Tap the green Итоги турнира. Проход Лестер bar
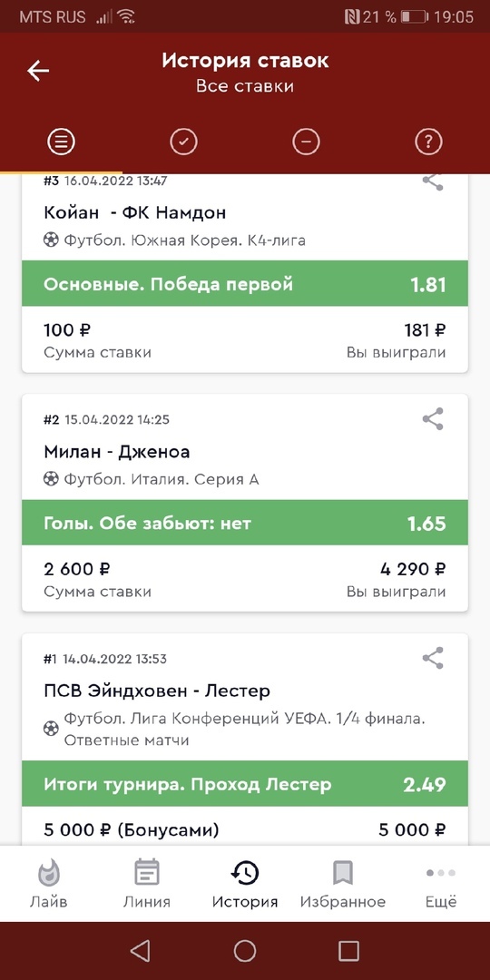This screenshot has height=980, width=490. tap(245, 784)
